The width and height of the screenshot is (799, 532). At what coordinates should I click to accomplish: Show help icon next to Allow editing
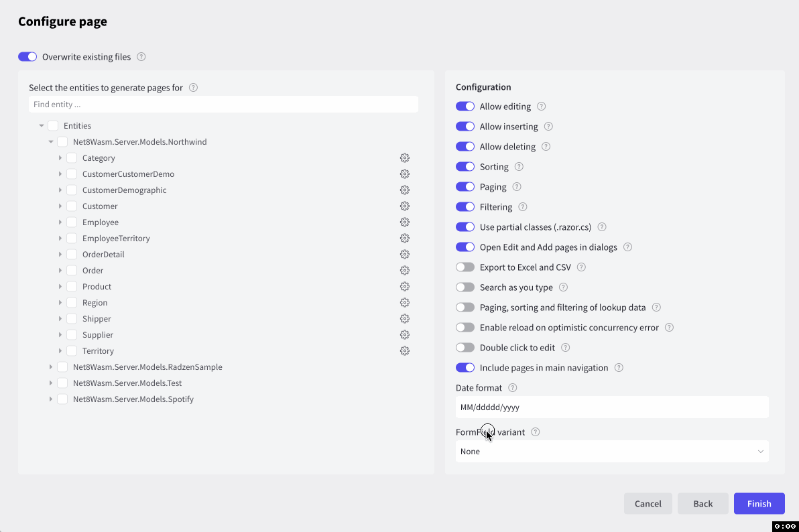541,106
